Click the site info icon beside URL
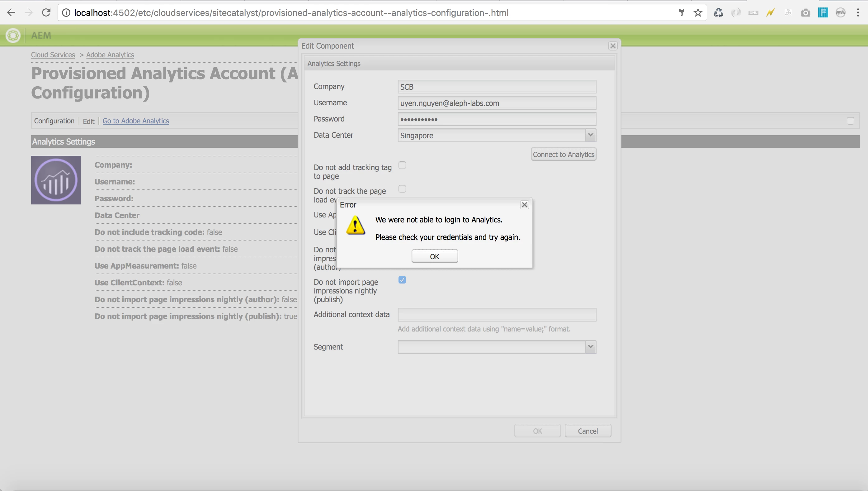Screen dimensions: 868x491 coord(66,13)
